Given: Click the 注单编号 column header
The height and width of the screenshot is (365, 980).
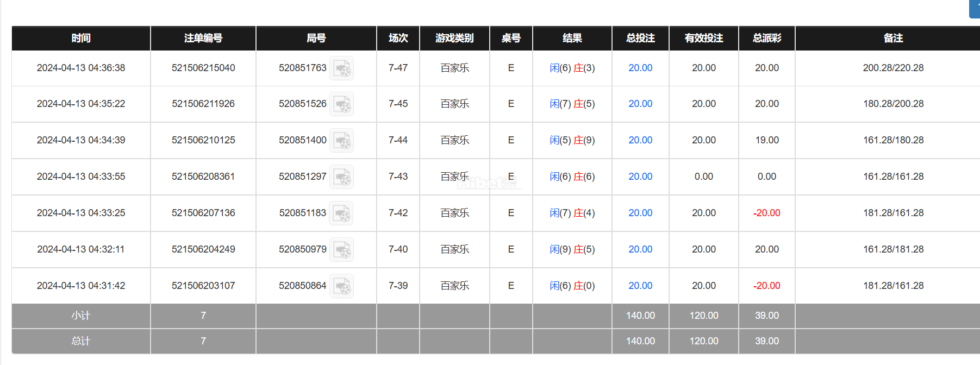Looking at the screenshot, I should (203, 38).
